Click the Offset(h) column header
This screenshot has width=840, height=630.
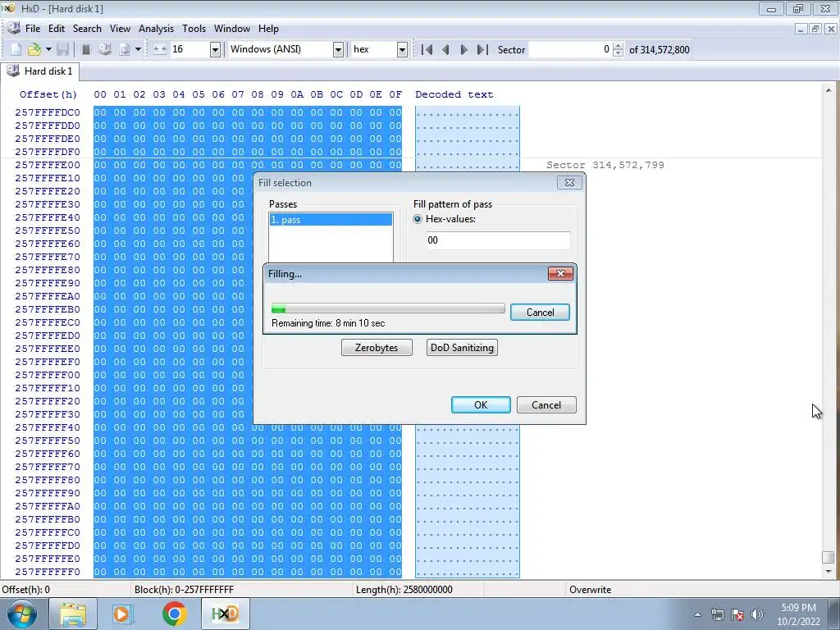coord(48,94)
